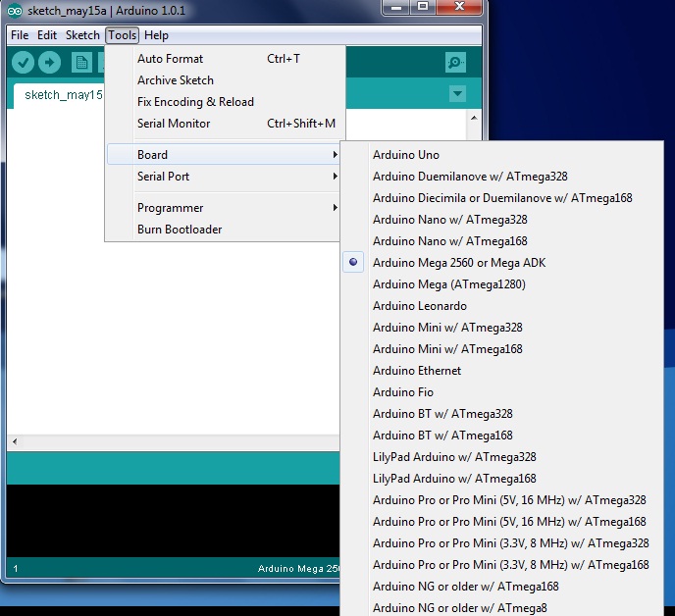This screenshot has width=675, height=616.
Task: Click the New sketch document icon
Action: coord(81,63)
